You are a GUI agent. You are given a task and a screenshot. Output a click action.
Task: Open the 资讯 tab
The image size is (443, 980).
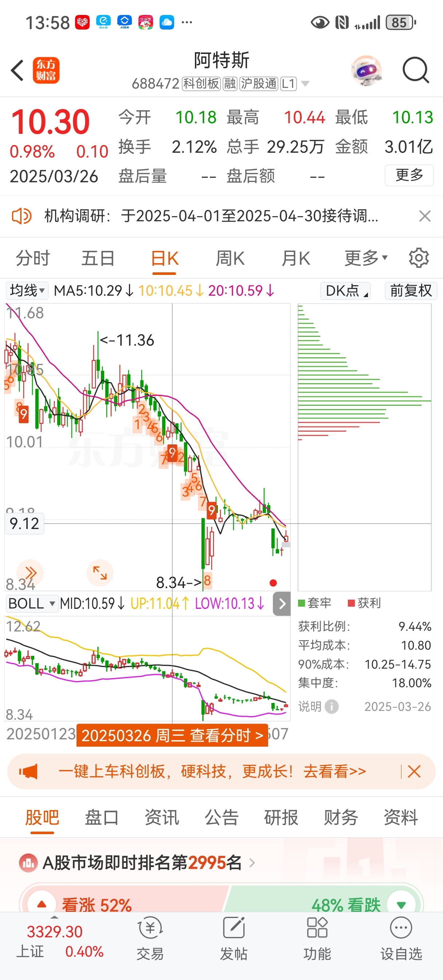tap(162, 817)
